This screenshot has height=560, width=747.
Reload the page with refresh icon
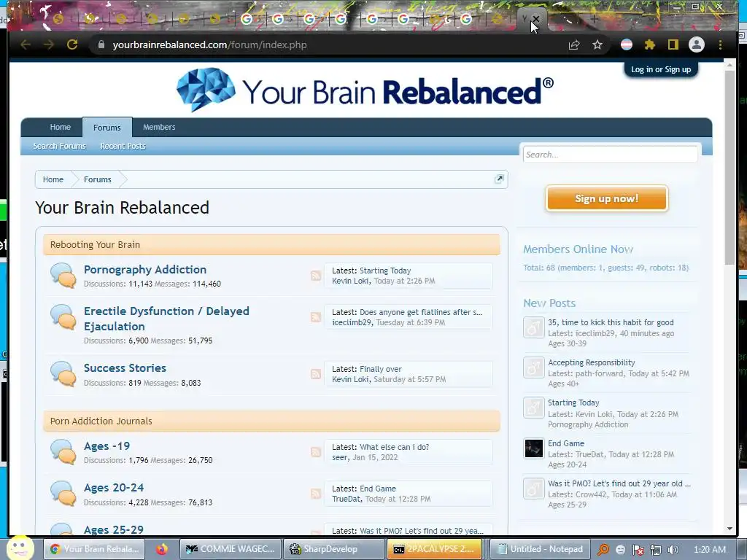pos(72,44)
